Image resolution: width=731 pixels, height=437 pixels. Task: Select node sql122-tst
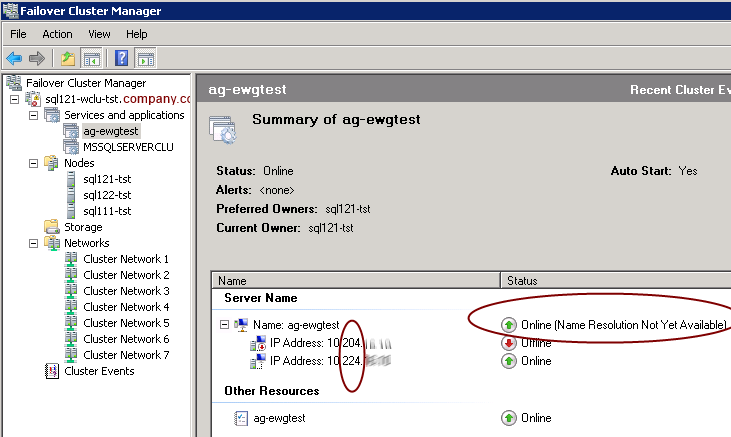[107, 195]
